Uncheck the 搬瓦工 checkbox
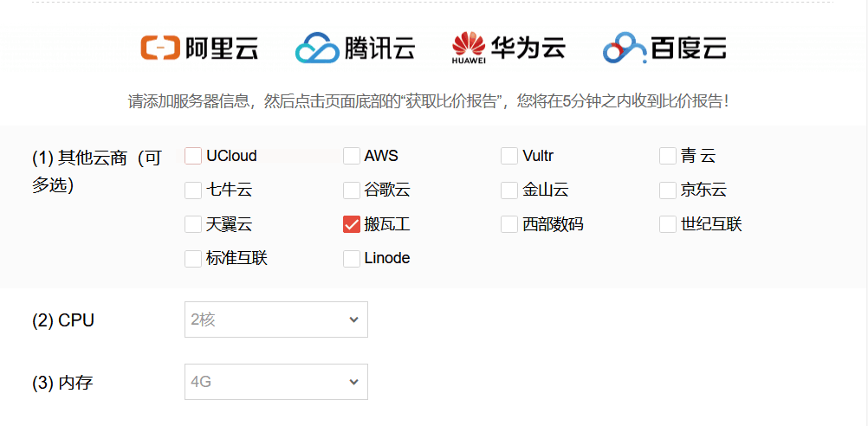This screenshot has height=426, width=868. pos(352,224)
